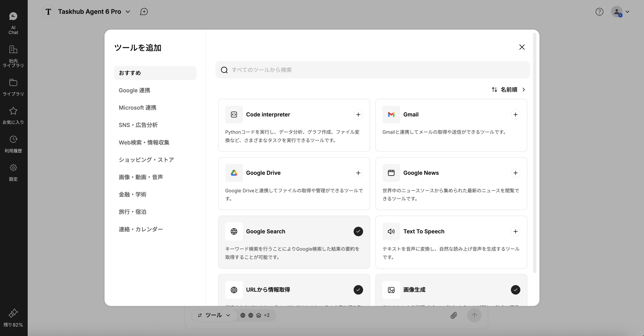Viewport: 644px width, 336px height.
Task: Start a new chat with the bubble-plus icon
Action: (x=144, y=12)
